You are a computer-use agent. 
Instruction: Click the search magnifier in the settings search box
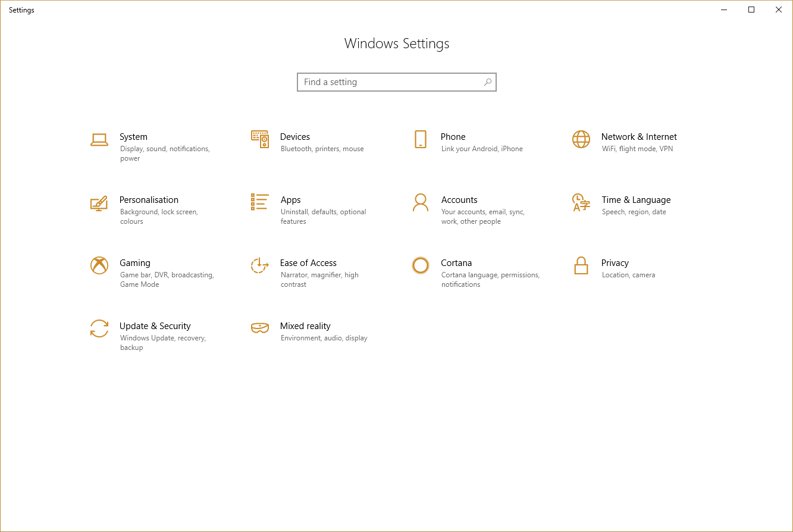click(x=487, y=82)
